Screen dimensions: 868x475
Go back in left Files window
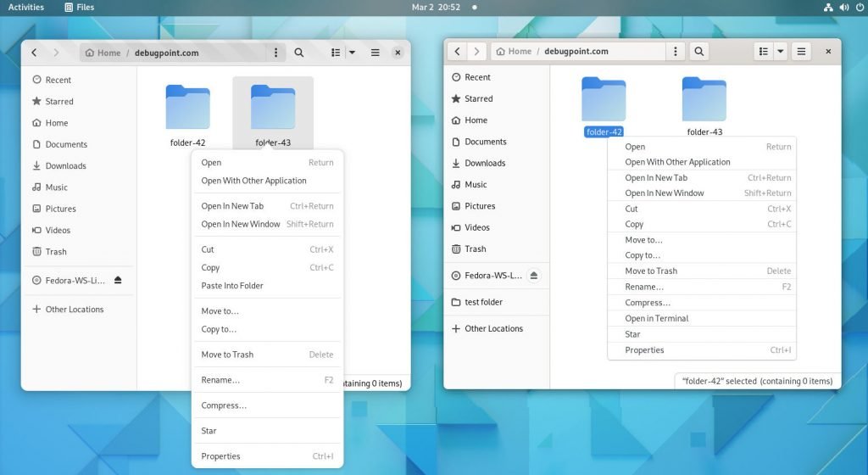[34, 53]
